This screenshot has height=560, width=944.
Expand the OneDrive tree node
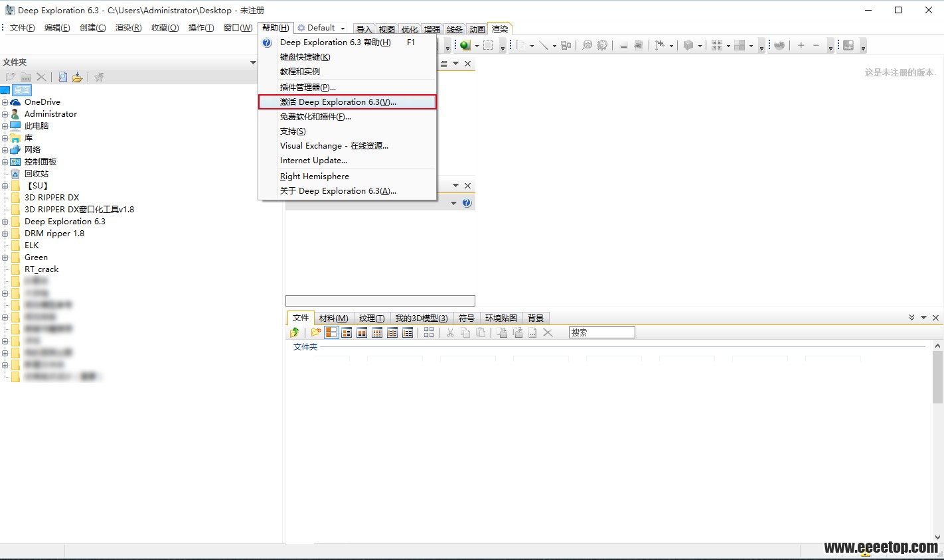(5, 102)
